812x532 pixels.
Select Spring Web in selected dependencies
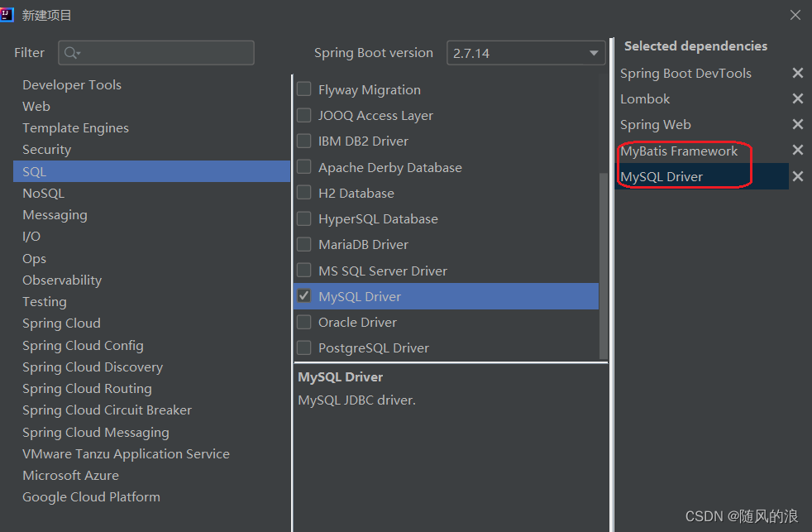(x=656, y=124)
